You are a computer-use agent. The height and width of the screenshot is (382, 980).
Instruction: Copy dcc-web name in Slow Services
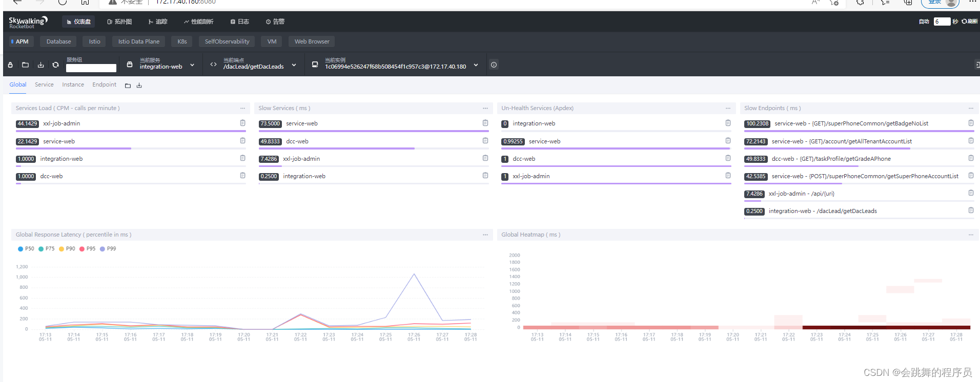click(485, 140)
